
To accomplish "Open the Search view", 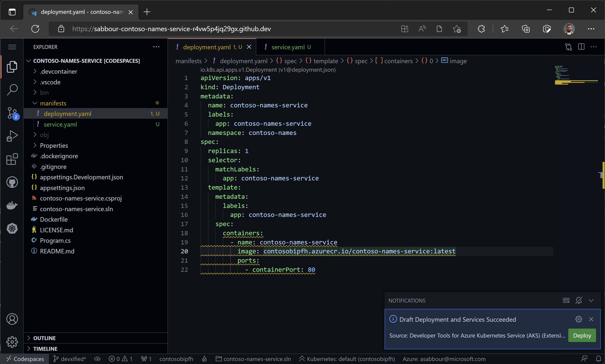I will pos(12,90).
